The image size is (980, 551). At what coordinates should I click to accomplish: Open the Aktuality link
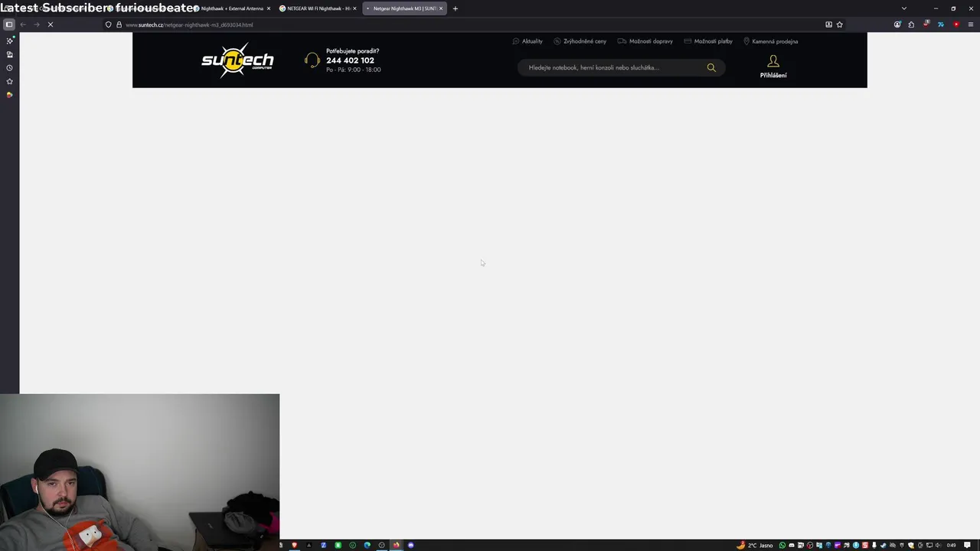528,41
